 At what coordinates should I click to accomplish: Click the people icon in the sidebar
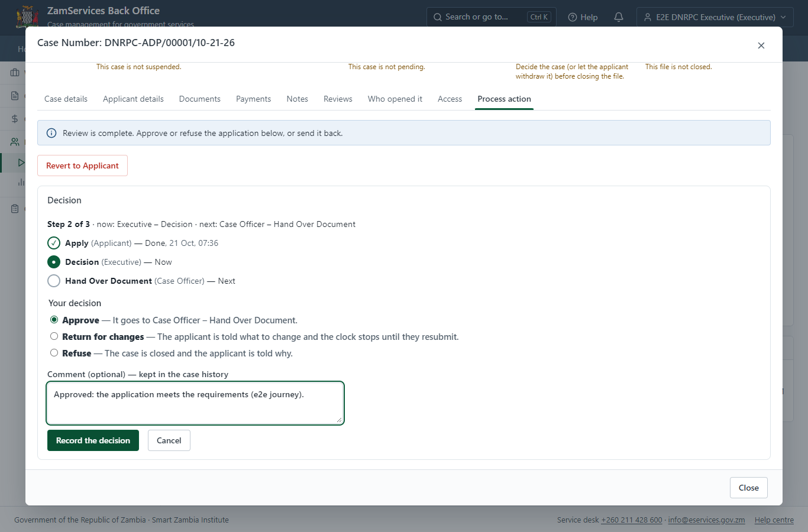click(x=15, y=142)
